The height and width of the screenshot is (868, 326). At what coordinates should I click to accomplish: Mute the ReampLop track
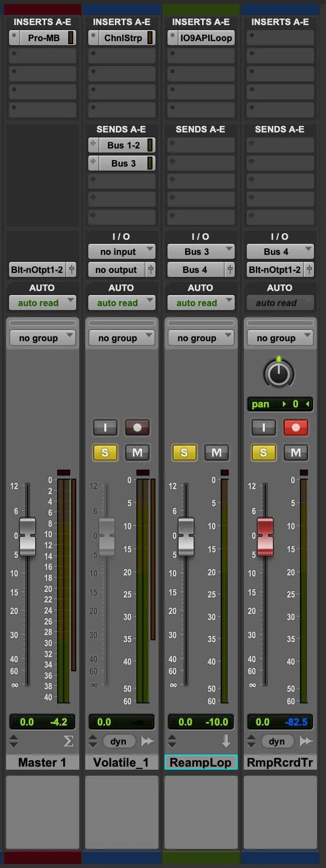pos(217,453)
